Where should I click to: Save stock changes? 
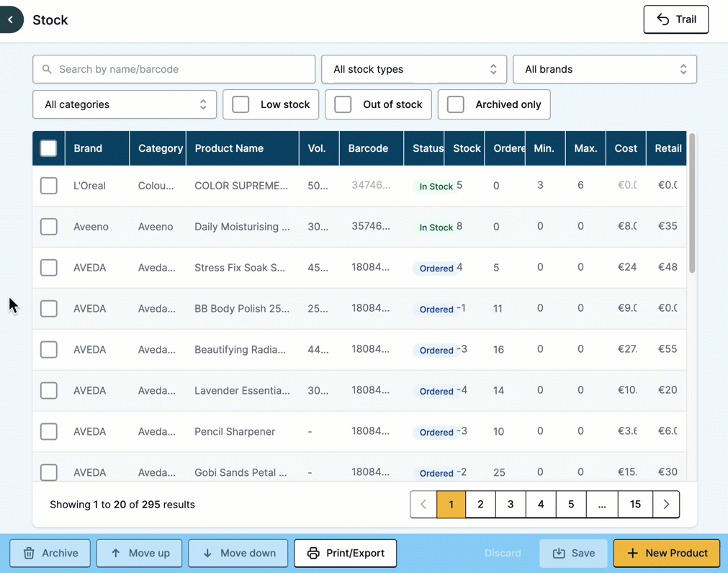[x=573, y=553]
